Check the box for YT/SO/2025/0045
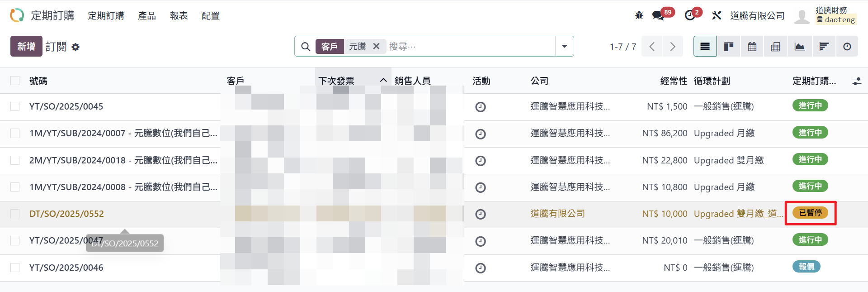Screen dimensions: 868x292 tap(15, 106)
